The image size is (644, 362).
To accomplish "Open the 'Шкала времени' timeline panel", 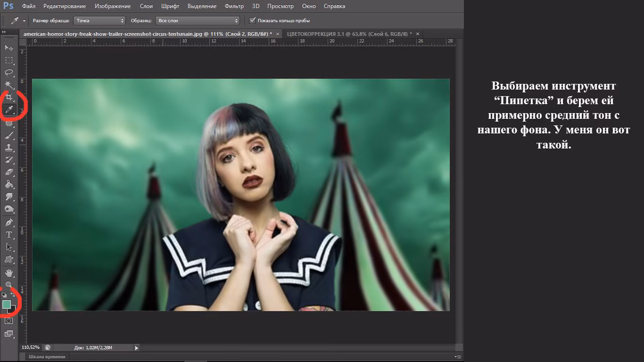I will pos(47,357).
